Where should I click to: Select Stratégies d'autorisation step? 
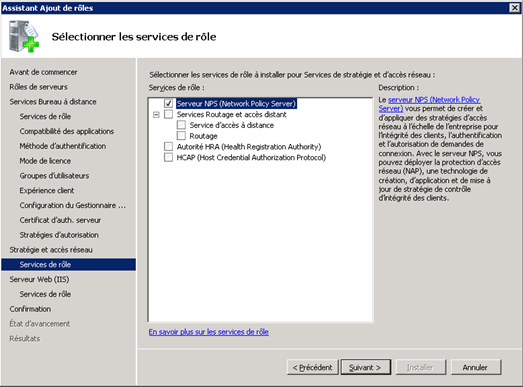(x=59, y=235)
